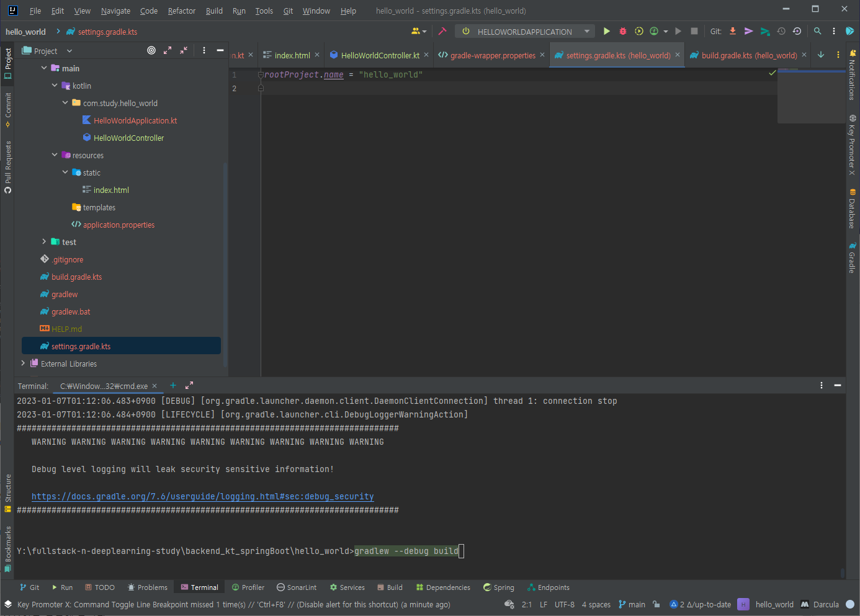Expand all in Project panel

tap(168, 50)
